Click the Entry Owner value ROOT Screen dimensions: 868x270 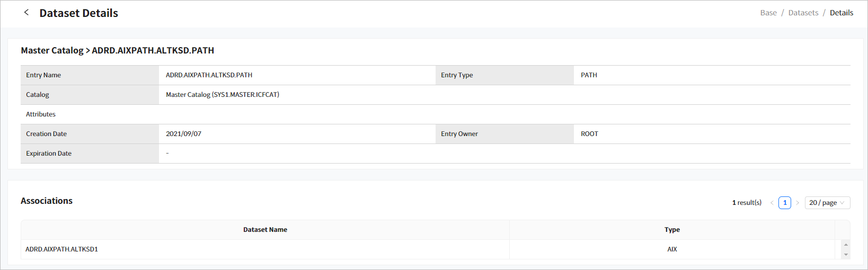pos(589,134)
